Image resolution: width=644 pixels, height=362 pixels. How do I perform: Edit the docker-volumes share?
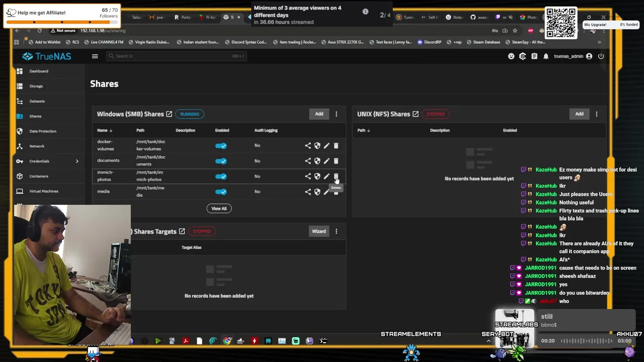pyautogui.click(x=327, y=146)
